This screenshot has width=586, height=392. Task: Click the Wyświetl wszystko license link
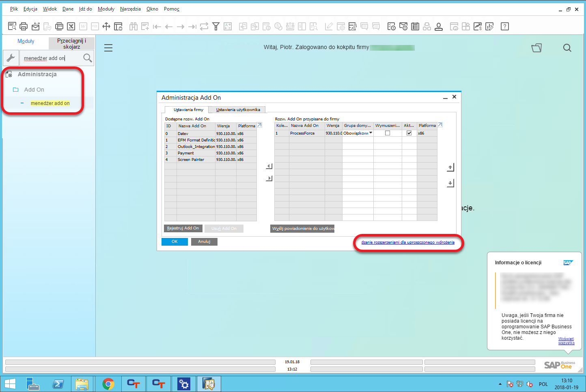(566, 341)
